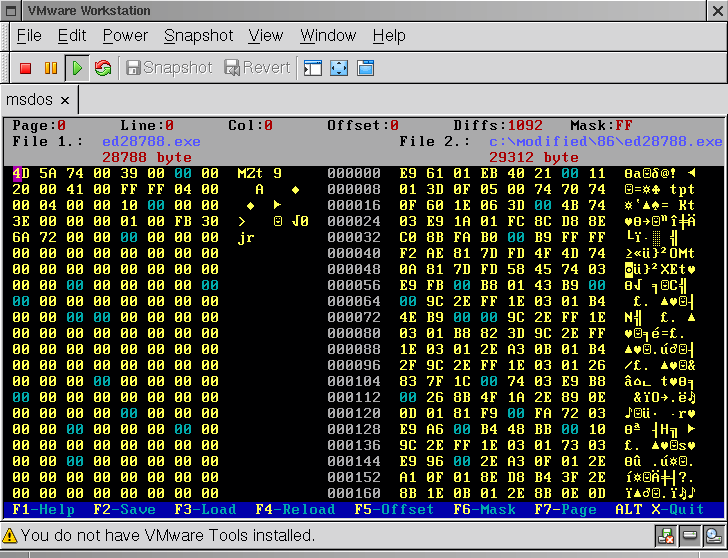Click the 29312 byte size text
Viewport: 728px width, 558px height.
[x=534, y=157]
